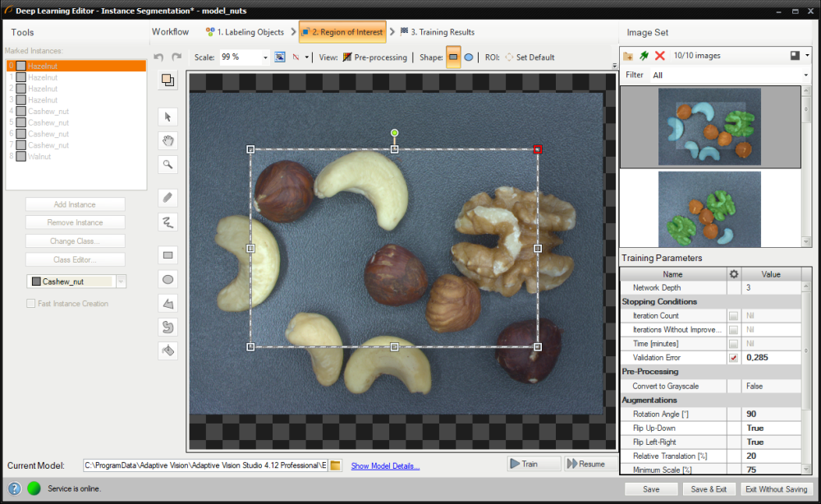821x504 pixels.
Task: Pick the rectangle drawing tool
Action: click(167, 255)
